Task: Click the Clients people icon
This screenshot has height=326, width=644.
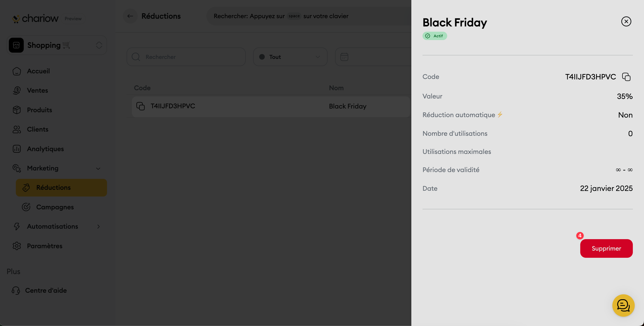Action: [x=17, y=129]
